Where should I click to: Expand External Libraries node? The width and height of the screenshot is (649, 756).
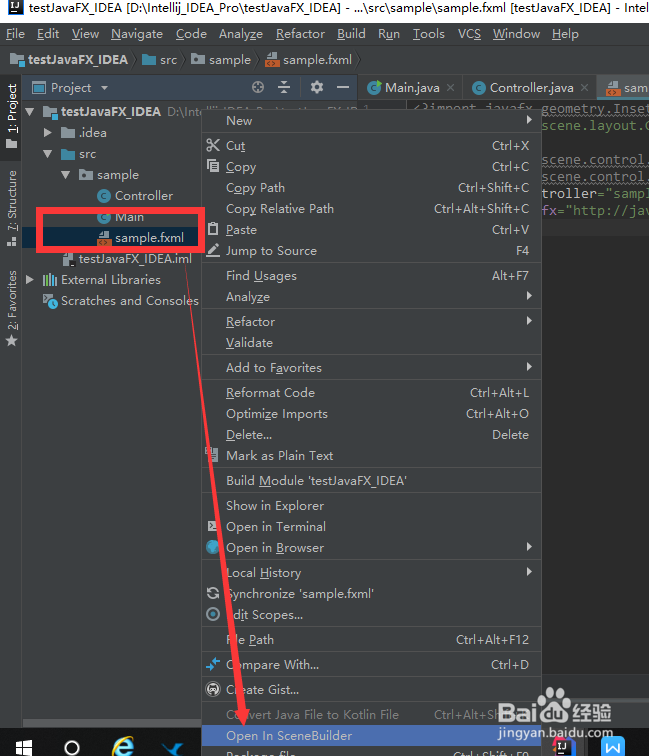tap(30, 280)
